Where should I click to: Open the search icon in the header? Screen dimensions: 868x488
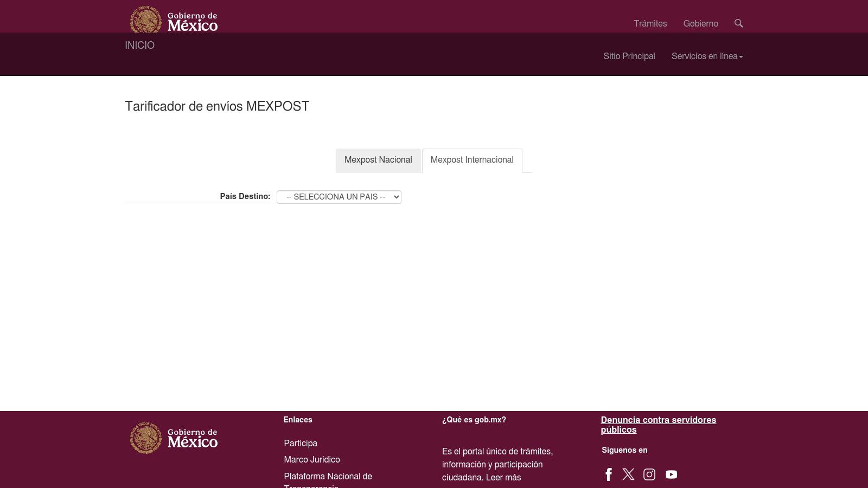[738, 23]
